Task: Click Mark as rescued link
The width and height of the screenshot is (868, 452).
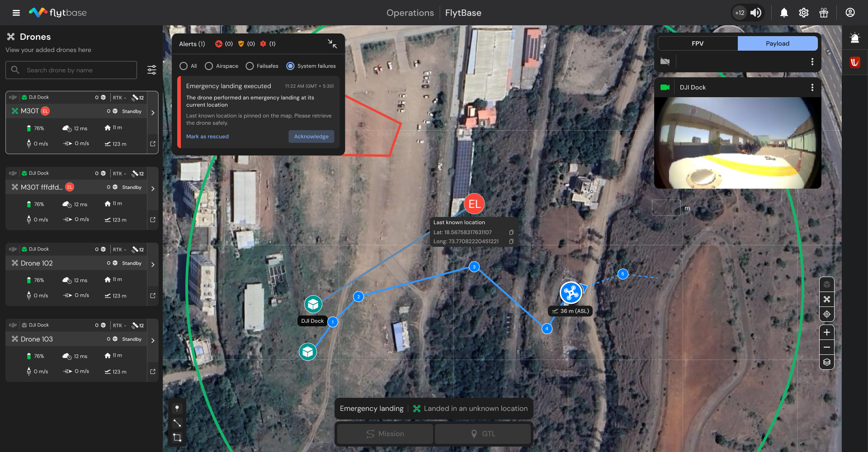Action: coord(208,137)
